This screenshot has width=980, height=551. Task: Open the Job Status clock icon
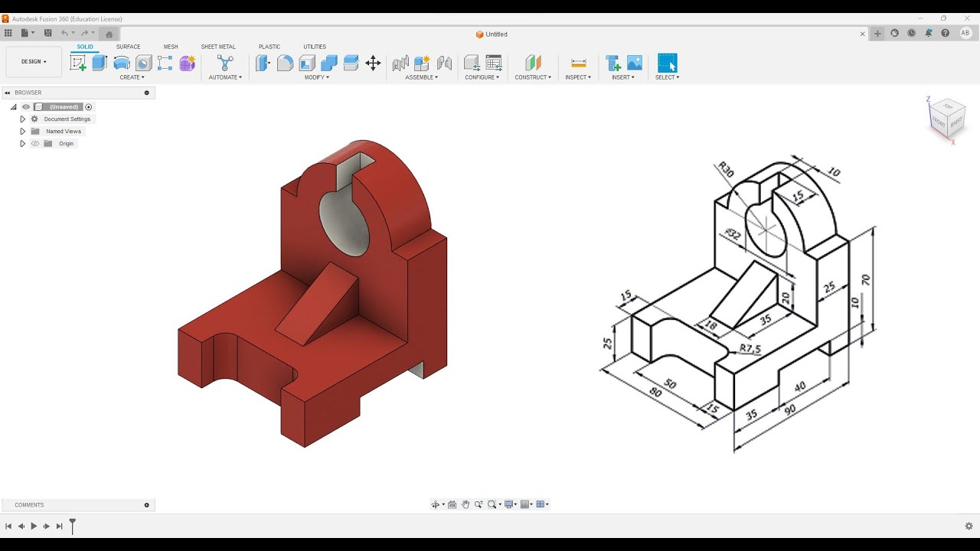[911, 33]
